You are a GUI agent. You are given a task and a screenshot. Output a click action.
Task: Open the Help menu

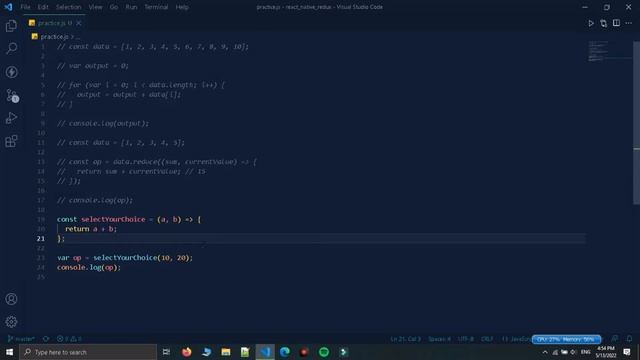point(182,7)
